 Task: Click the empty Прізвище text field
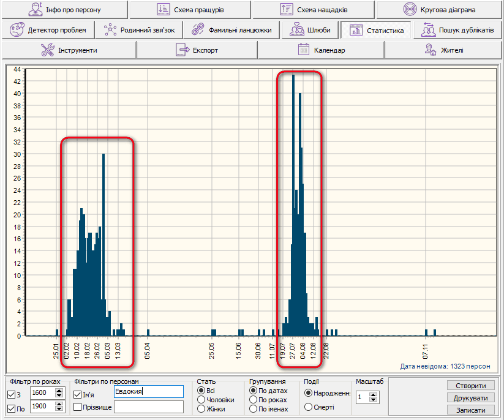(148, 407)
